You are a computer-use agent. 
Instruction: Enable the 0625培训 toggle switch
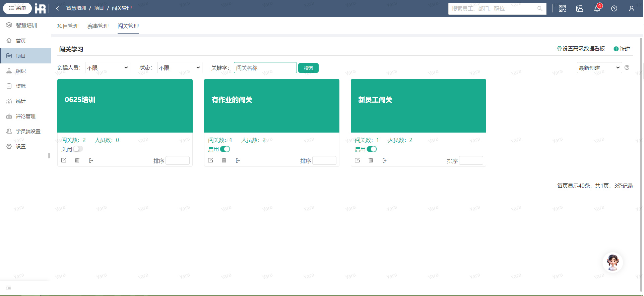tap(78, 149)
